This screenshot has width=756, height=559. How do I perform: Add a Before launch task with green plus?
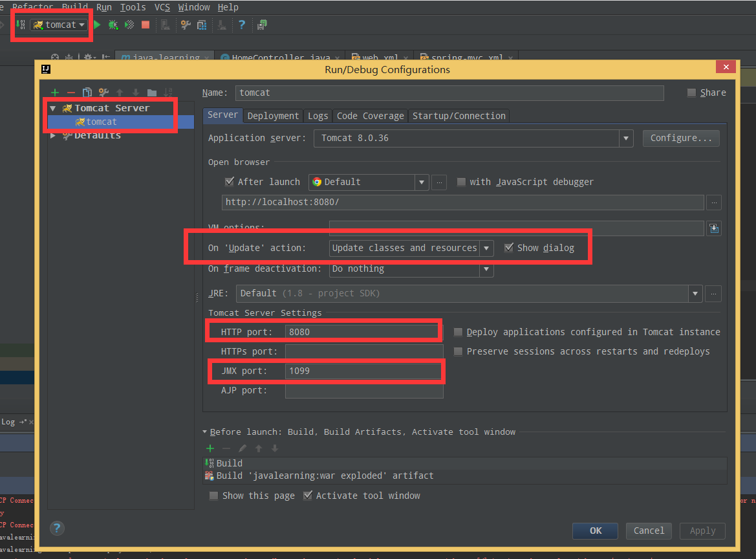point(210,448)
